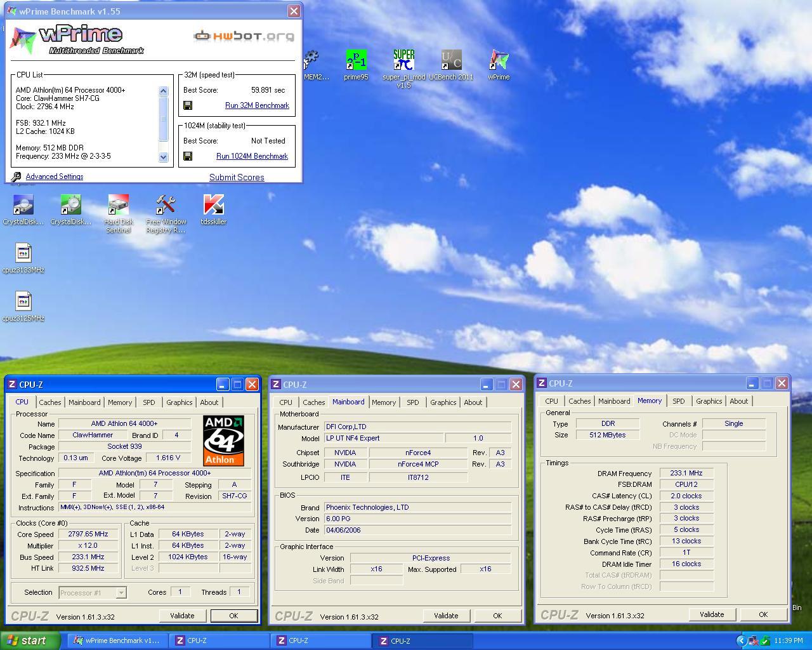Click the green check tray icon
The width and height of the screenshot is (812, 650).
coord(766,640)
